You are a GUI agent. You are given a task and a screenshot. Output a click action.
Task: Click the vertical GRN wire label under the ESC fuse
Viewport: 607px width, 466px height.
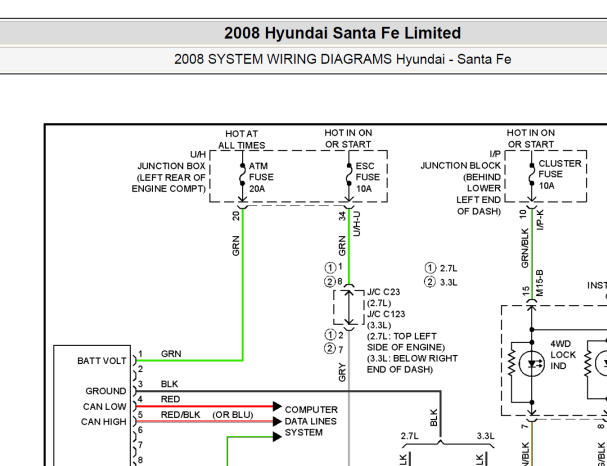342,246
